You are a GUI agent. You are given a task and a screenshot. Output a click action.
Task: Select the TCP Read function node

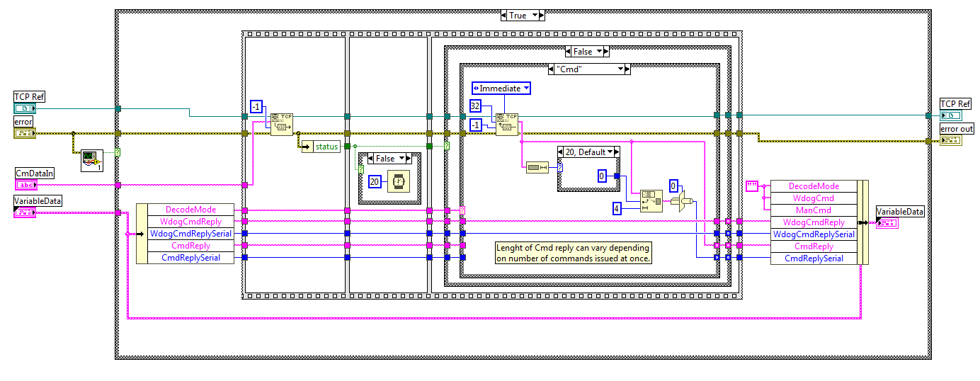[x=506, y=124]
